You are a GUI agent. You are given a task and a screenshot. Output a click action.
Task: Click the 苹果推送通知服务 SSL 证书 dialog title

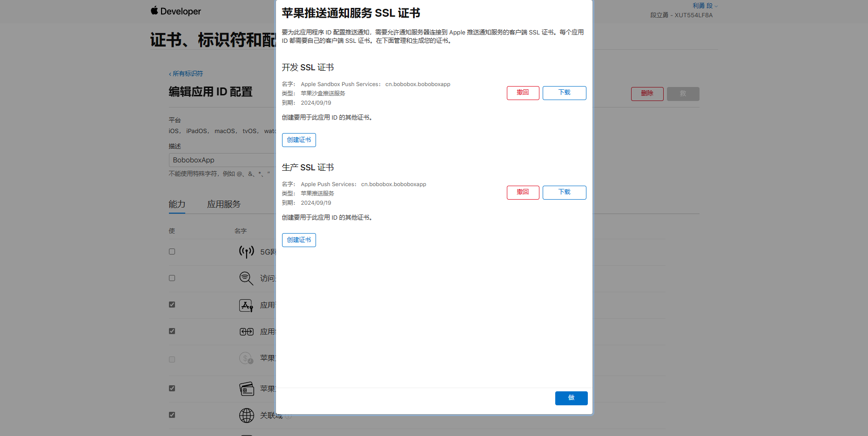[351, 13]
